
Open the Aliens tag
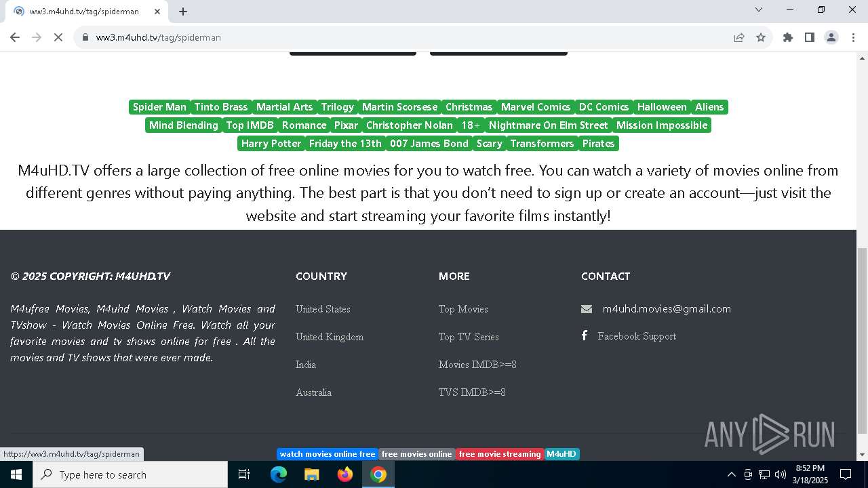pyautogui.click(x=709, y=107)
